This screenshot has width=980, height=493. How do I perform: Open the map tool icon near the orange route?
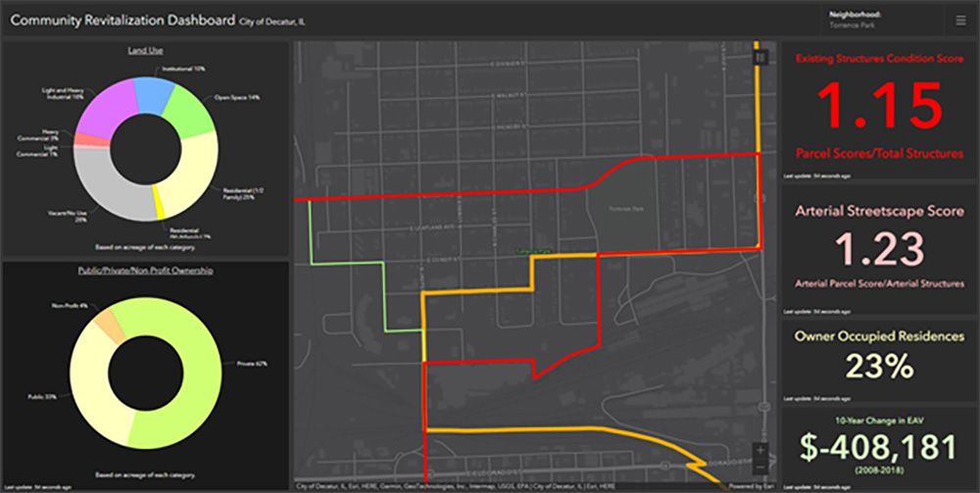pos(760,58)
